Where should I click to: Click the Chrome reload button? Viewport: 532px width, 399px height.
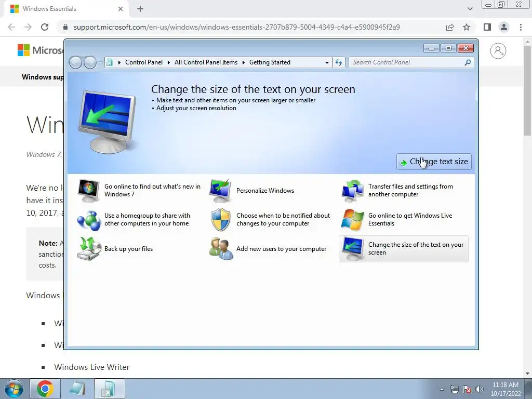pos(45,27)
